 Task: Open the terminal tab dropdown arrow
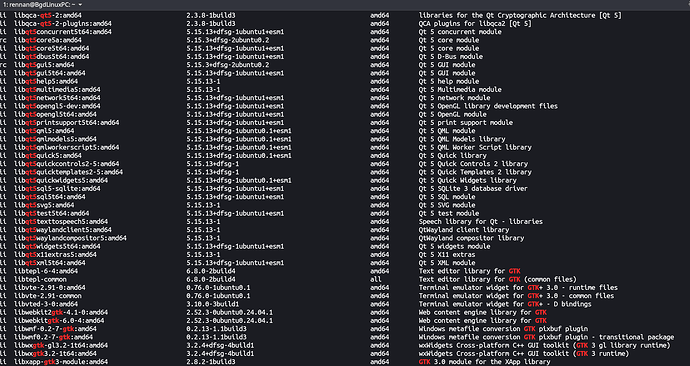[x=81, y=4]
